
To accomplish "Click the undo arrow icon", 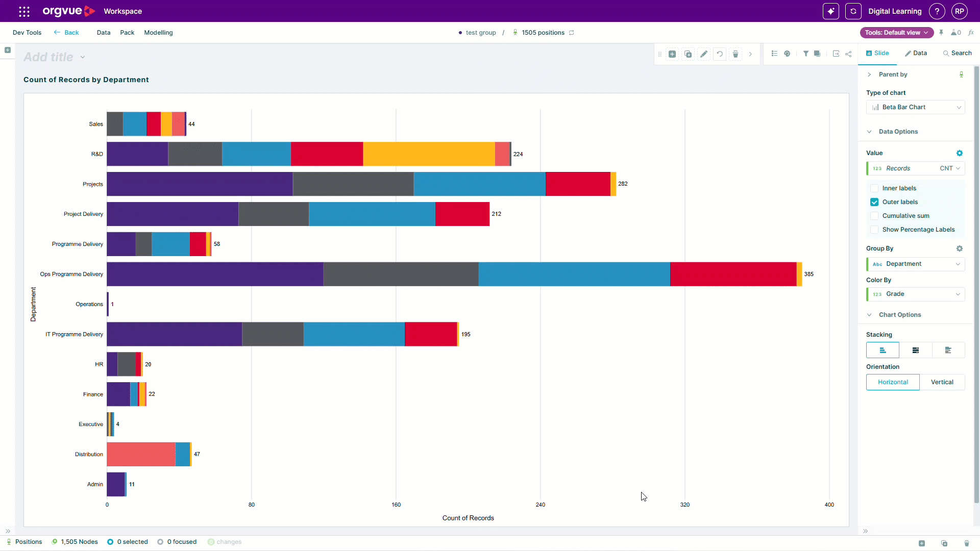I will tap(720, 54).
